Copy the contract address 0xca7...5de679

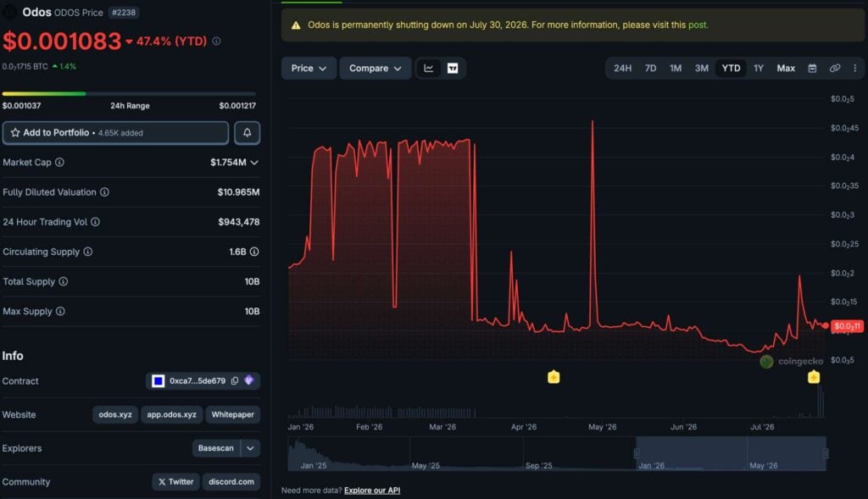coord(235,380)
